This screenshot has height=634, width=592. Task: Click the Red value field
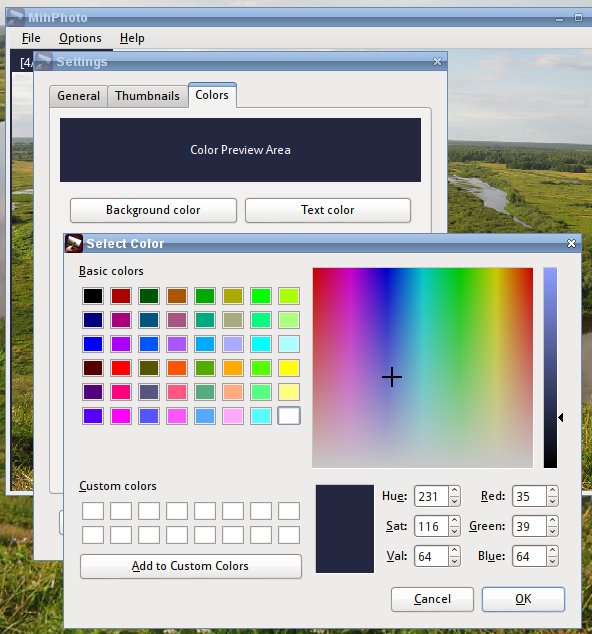[x=529, y=496]
